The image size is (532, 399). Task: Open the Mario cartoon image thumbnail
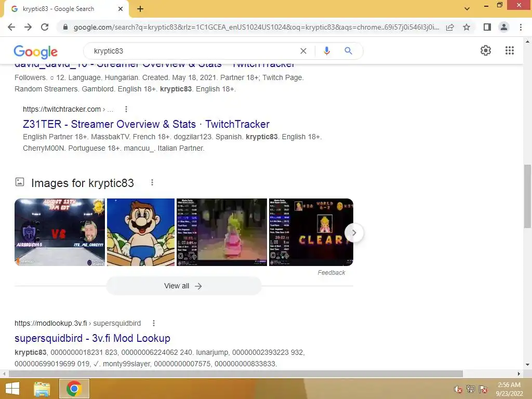coord(141,232)
